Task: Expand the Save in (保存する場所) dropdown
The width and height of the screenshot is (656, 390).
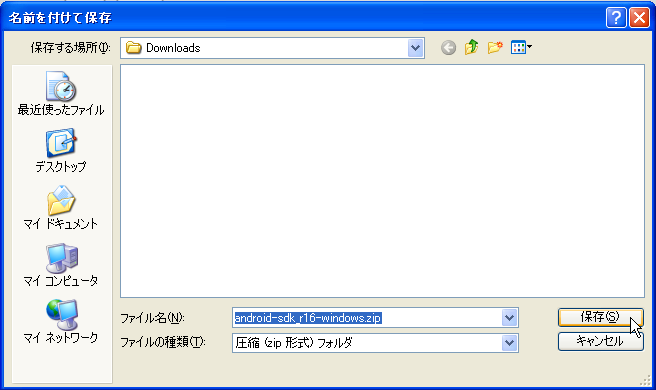Action: (415, 48)
